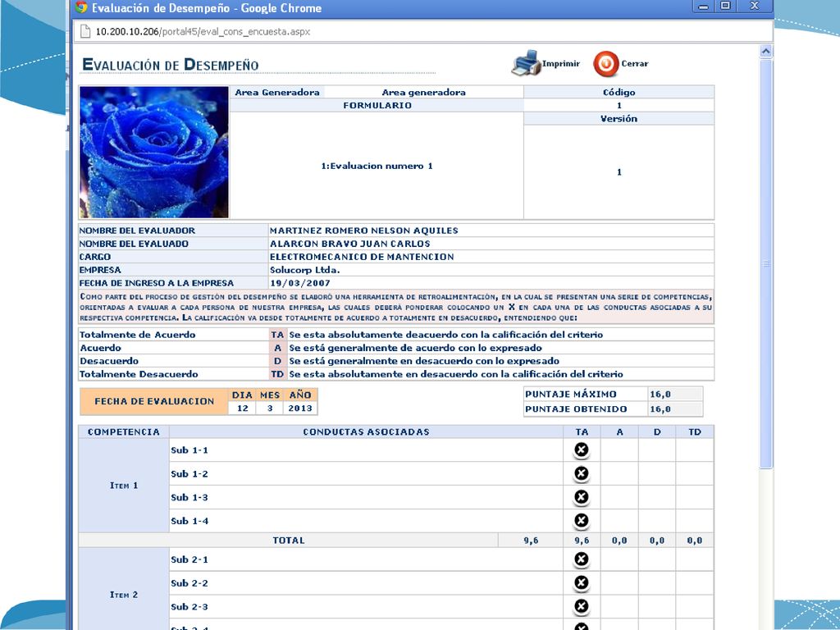Image resolution: width=840 pixels, height=630 pixels.
Task: Click the Item 1 competencia cell
Action: (x=124, y=486)
